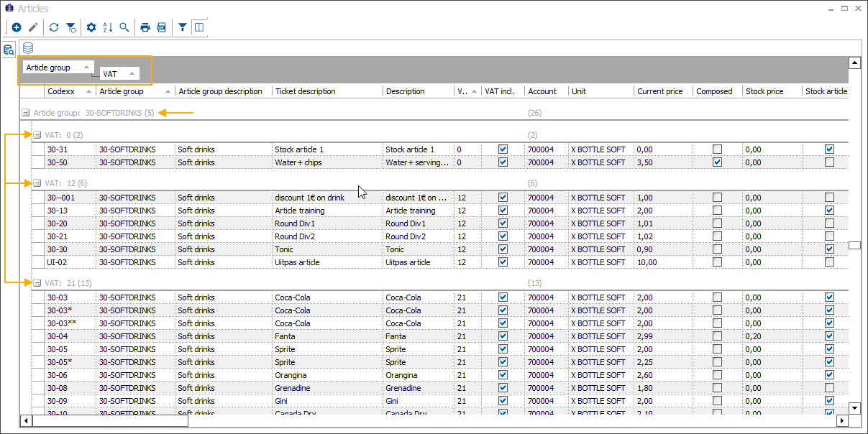Click the split view columns icon
The image size is (868, 434).
coord(199,27)
